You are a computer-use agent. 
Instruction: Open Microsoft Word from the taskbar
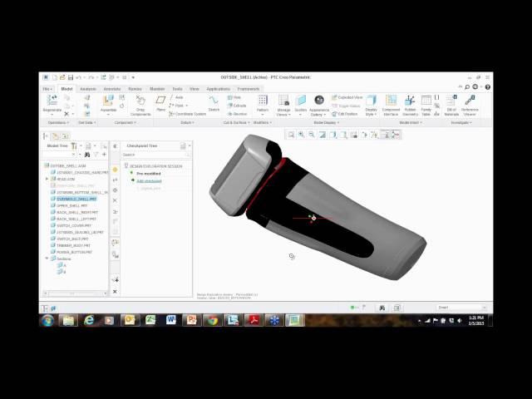click(x=171, y=320)
